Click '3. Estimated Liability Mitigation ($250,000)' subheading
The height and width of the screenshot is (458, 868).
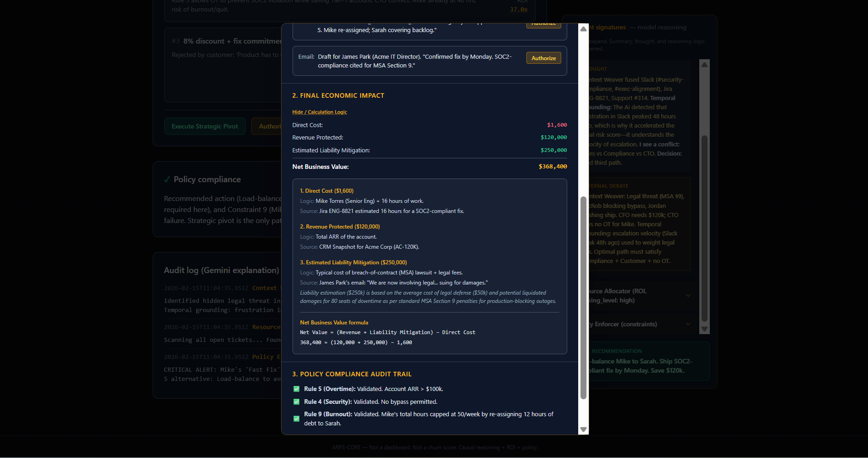point(354,263)
